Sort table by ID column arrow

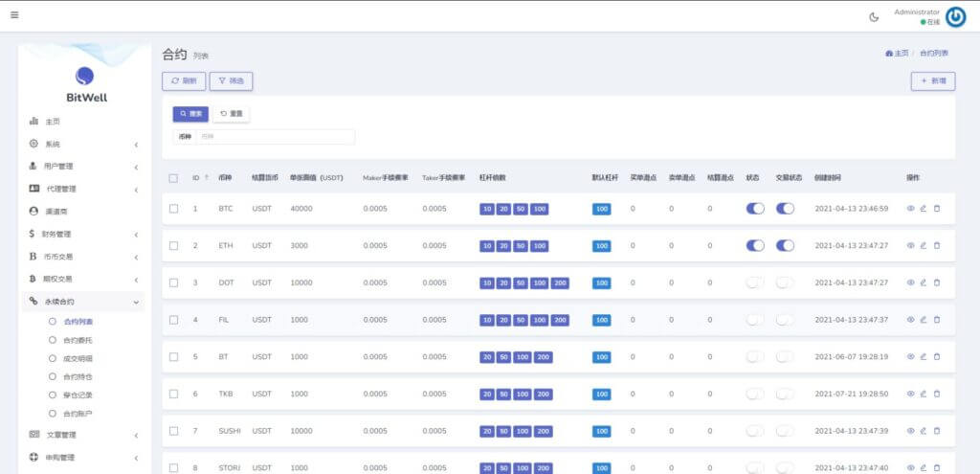(x=207, y=178)
